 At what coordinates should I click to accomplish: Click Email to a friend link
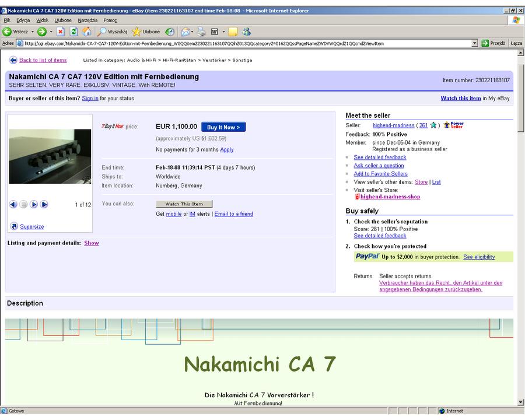234,213
